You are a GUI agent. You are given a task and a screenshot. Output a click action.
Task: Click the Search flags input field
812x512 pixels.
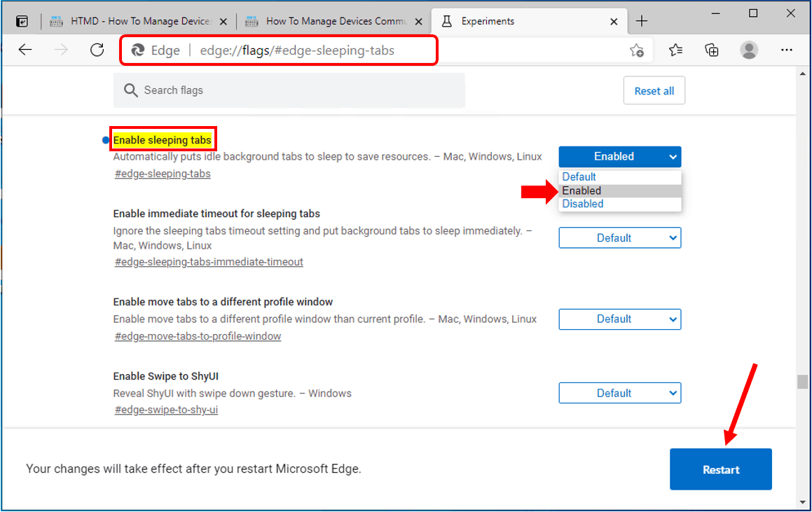pos(280,90)
